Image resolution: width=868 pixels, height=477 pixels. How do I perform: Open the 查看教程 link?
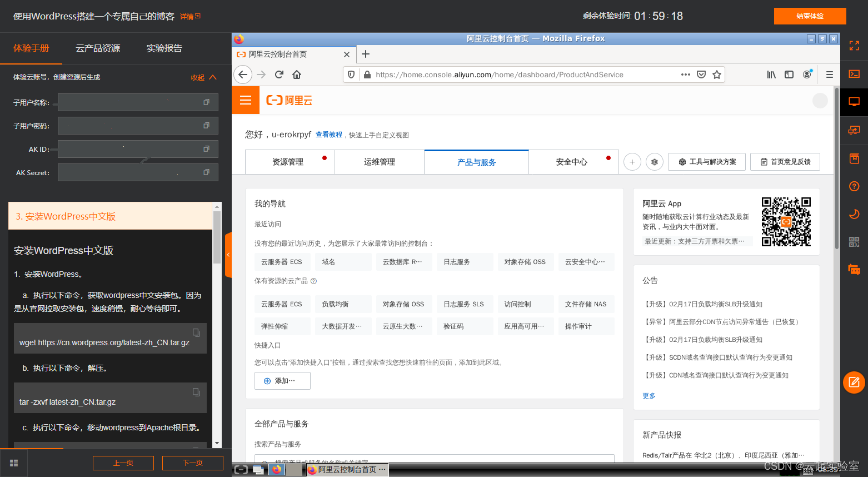pos(329,134)
